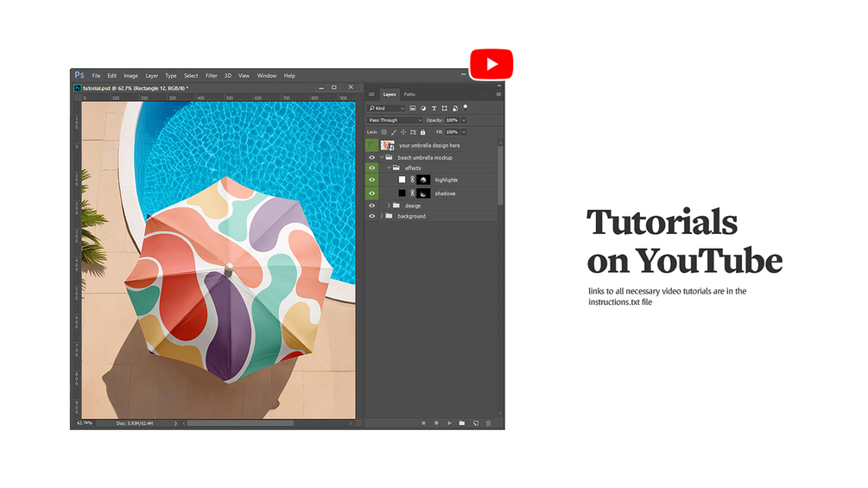
Task: Collapse the beach umbrella mockup group
Action: (x=382, y=158)
